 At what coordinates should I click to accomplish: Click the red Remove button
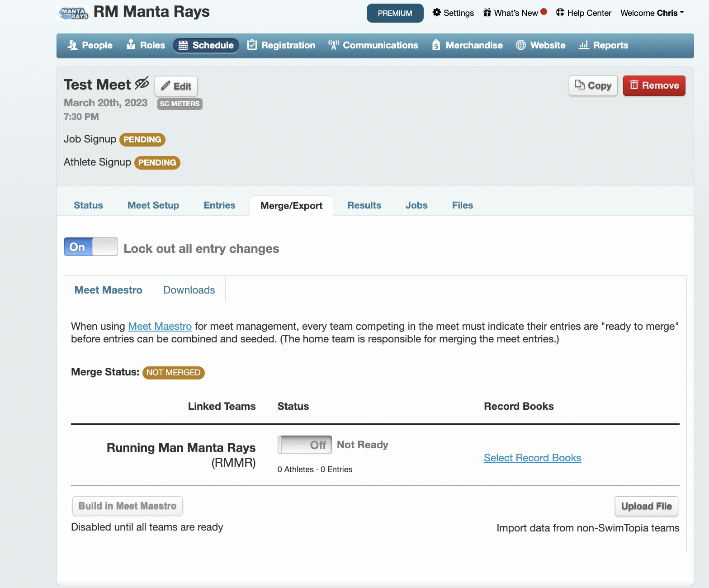654,85
